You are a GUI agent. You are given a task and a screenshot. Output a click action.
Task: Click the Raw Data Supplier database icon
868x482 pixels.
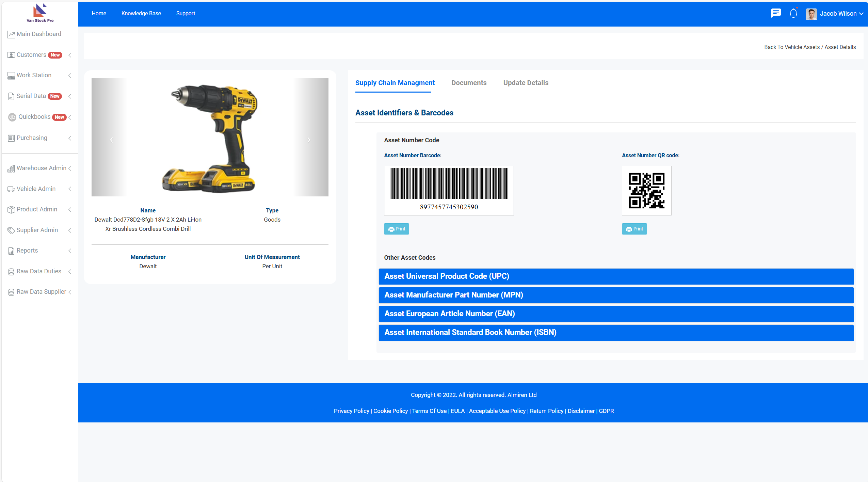tap(11, 292)
